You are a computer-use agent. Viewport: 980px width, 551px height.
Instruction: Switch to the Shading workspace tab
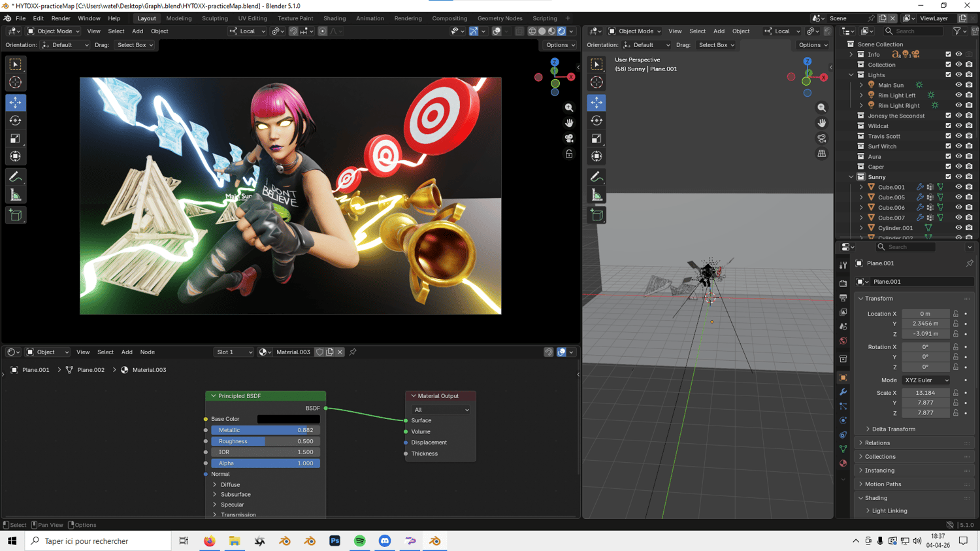(334, 18)
